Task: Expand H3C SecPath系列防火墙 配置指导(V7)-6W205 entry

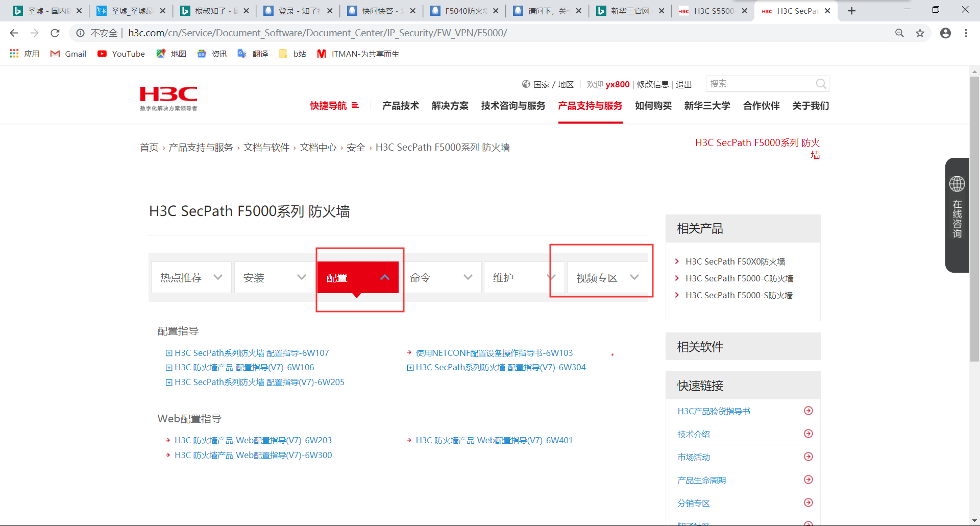Action: [x=169, y=382]
